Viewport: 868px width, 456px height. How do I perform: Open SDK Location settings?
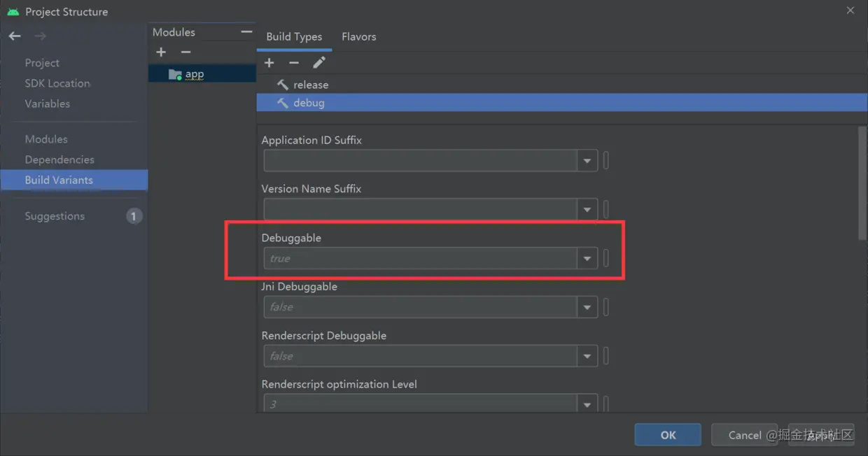pyautogui.click(x=57, y=83)
